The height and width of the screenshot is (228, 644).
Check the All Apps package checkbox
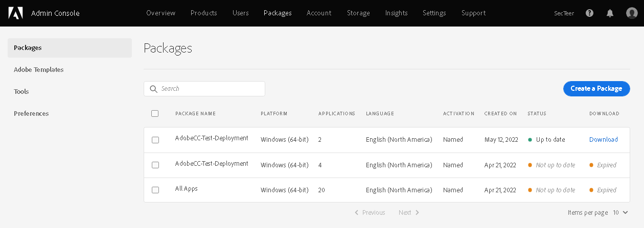[155, 190]
